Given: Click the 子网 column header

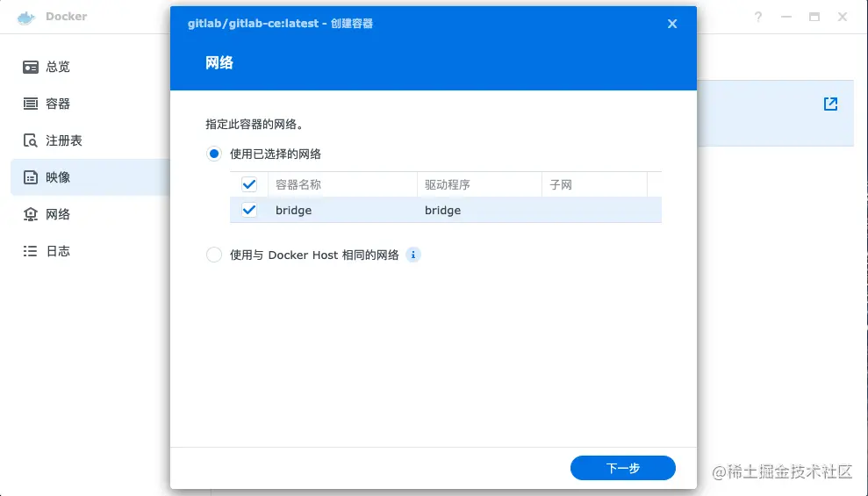Looking at the screenshot, I should point(594,184).
